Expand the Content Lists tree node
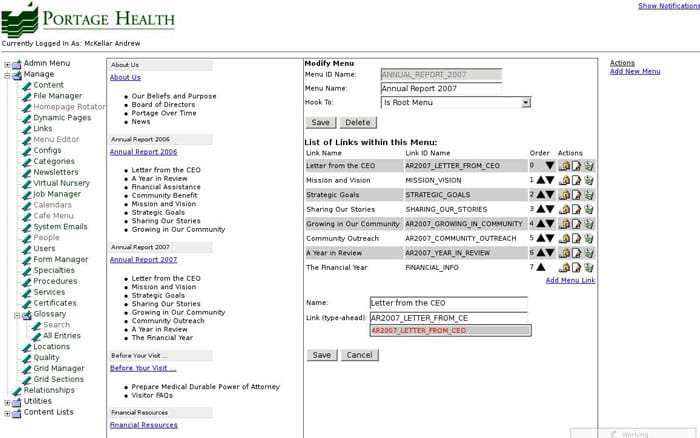 click(x=7, y=413)
